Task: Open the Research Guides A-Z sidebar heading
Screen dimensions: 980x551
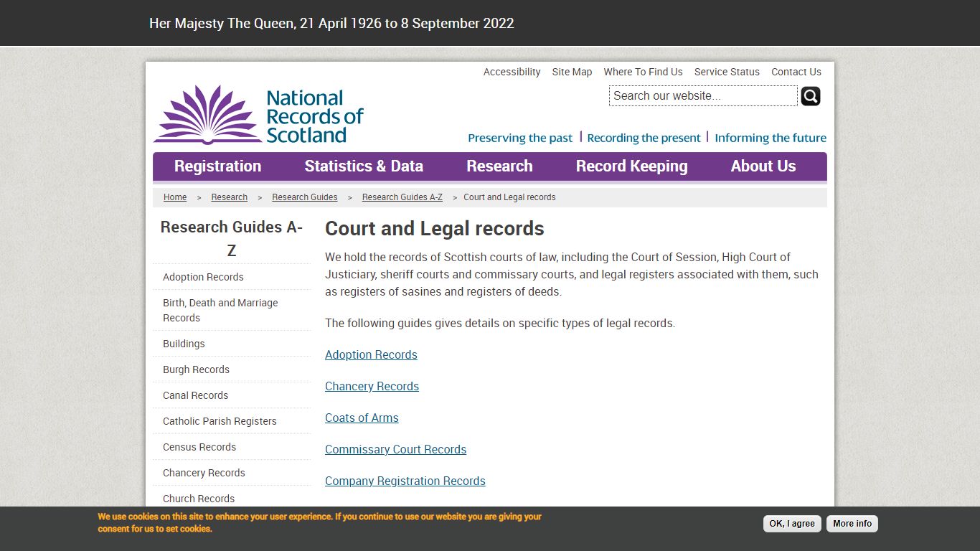Action: [x=231, y=238]
